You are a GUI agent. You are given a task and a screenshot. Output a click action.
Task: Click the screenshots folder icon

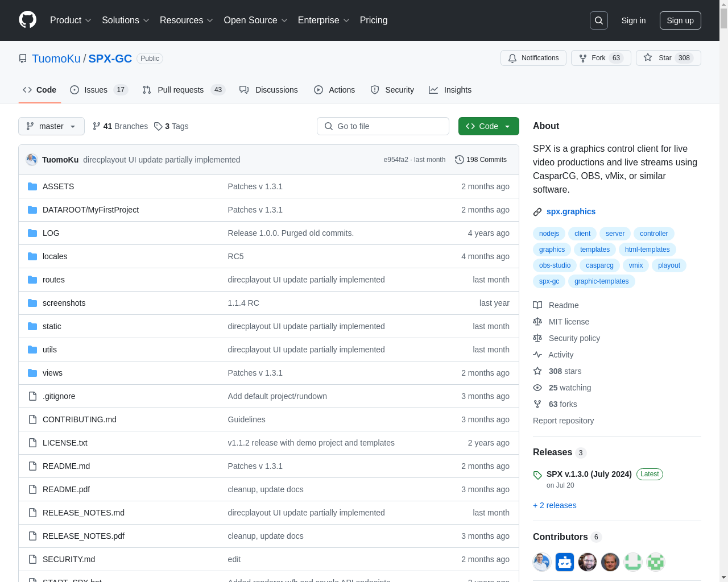coord(32,303)
